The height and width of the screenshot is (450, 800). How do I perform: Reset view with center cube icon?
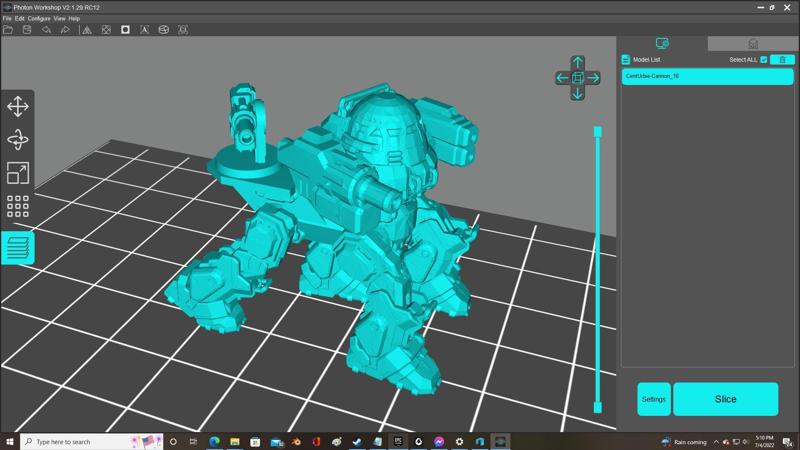(x=577, y=78)
